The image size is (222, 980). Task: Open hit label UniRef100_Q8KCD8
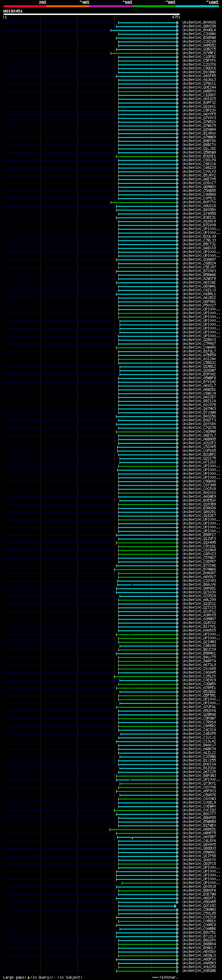pos(199,26)
